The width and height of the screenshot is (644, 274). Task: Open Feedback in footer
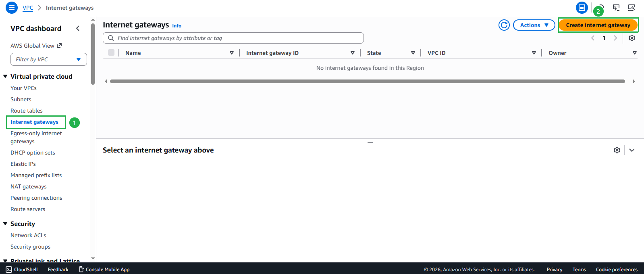pos(58,270)
